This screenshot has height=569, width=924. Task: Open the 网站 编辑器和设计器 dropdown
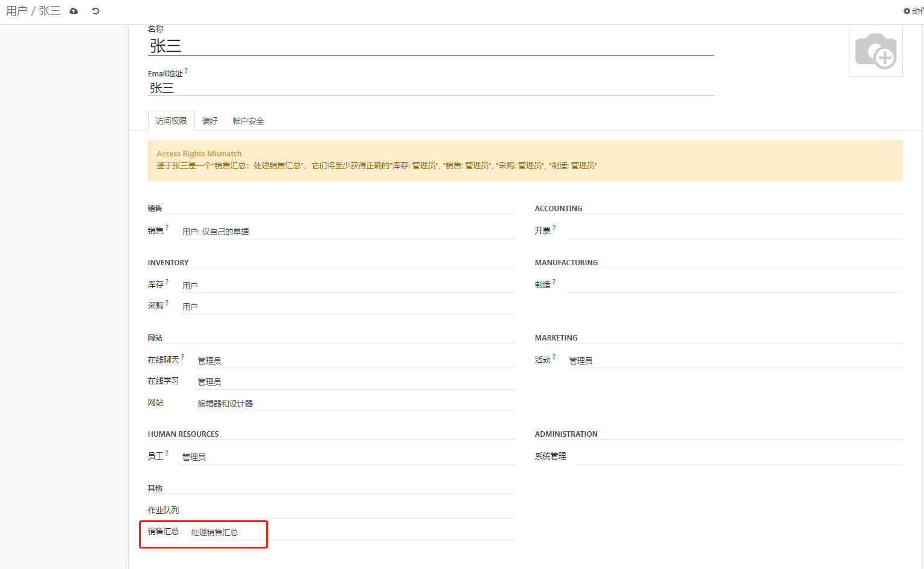(355, 404)
